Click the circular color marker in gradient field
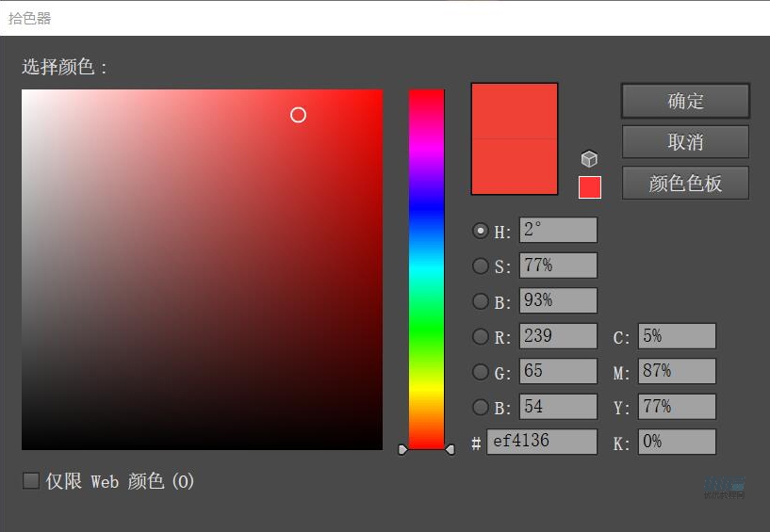770x532 pixels. (298, 115)
